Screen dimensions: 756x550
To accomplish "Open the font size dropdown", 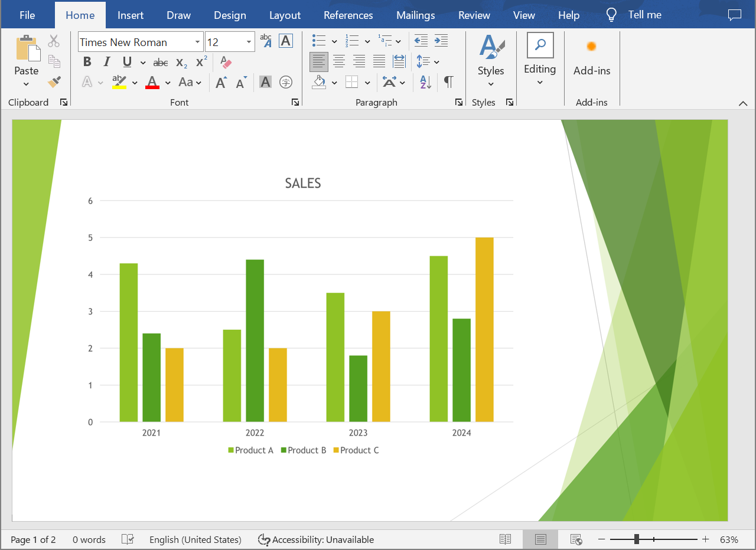I will point(249,42).
